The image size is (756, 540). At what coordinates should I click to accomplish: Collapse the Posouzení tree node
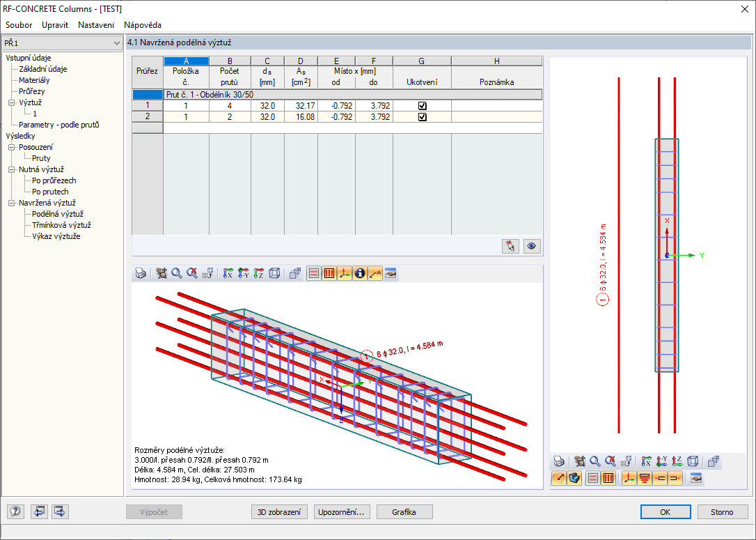pos(12,147)
